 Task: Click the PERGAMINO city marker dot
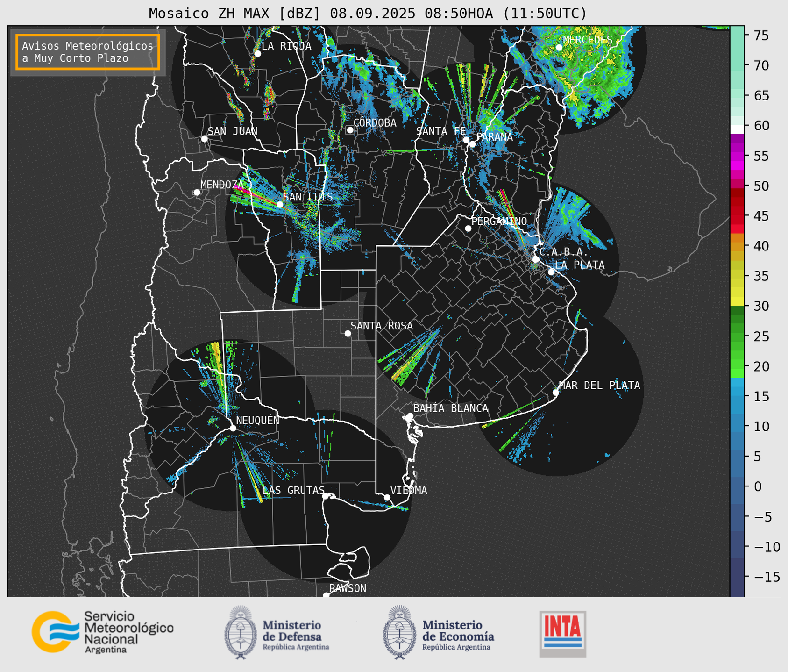point(468,229)
